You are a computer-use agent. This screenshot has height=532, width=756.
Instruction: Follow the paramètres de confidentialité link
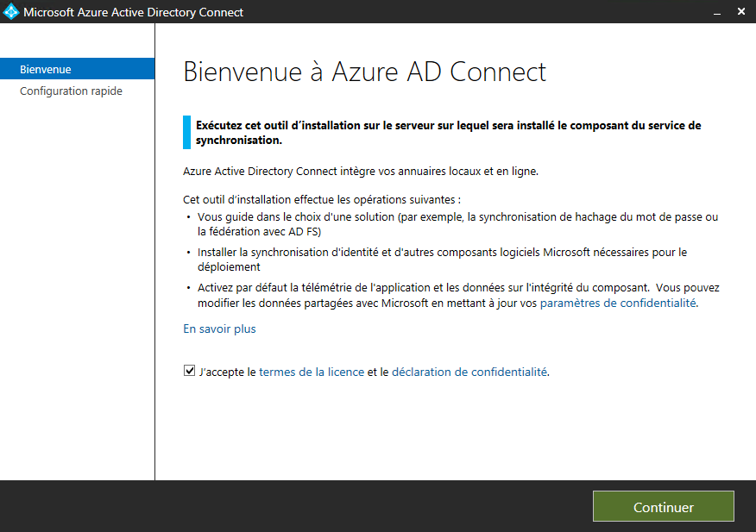[618, 304]
